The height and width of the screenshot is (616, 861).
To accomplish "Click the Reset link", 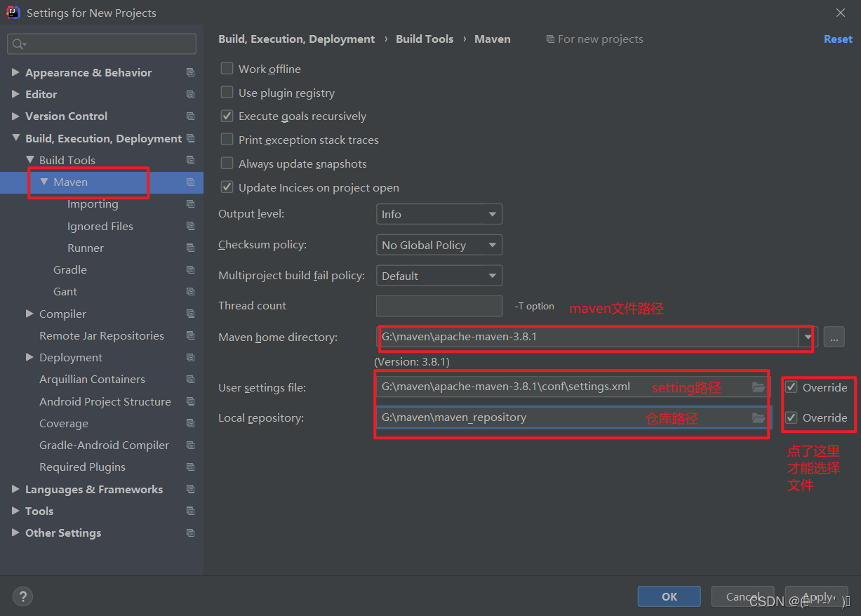I will pyautogui.click(x=838, y=39).
